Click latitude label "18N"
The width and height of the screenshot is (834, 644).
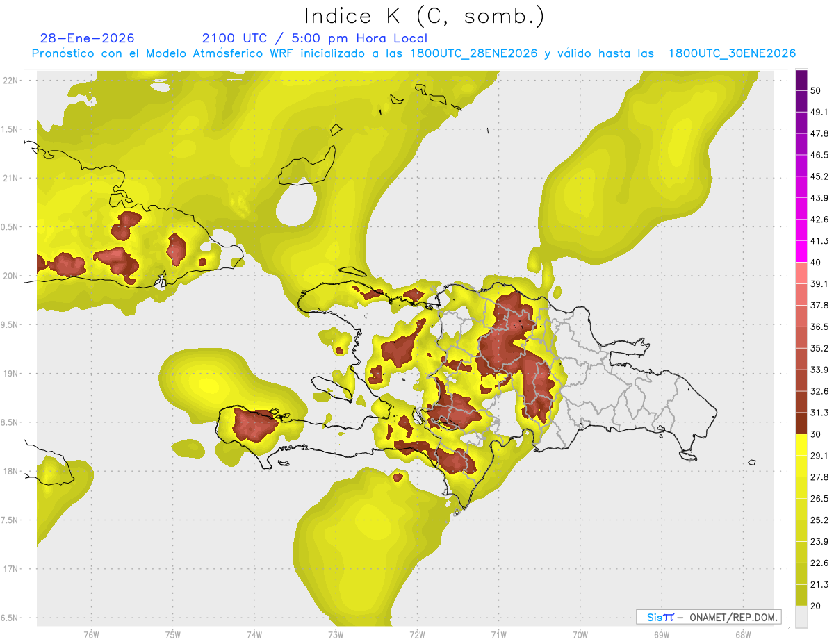click(10, 471)
